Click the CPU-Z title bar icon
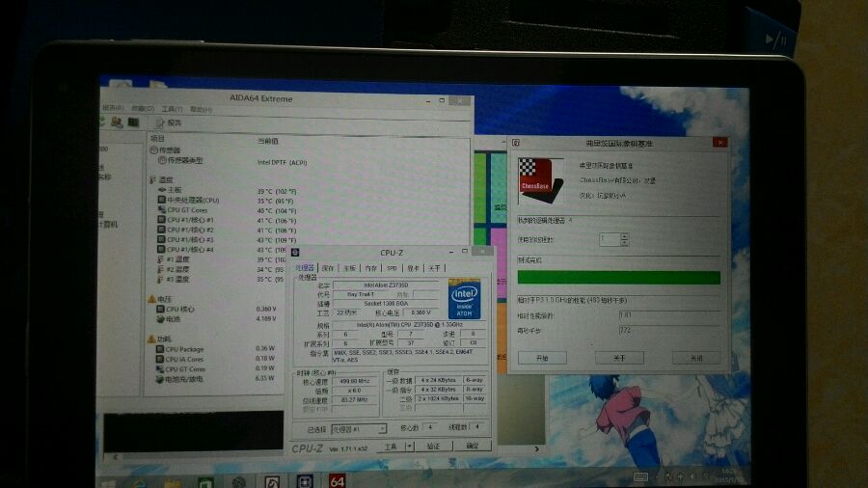This screenshot has height=488, width=868. point(296,253)
